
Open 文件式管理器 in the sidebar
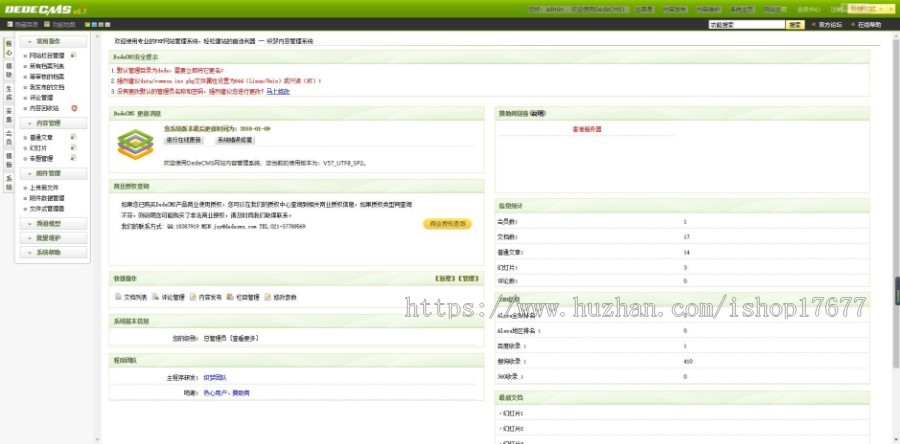click(x=47, y=209)
